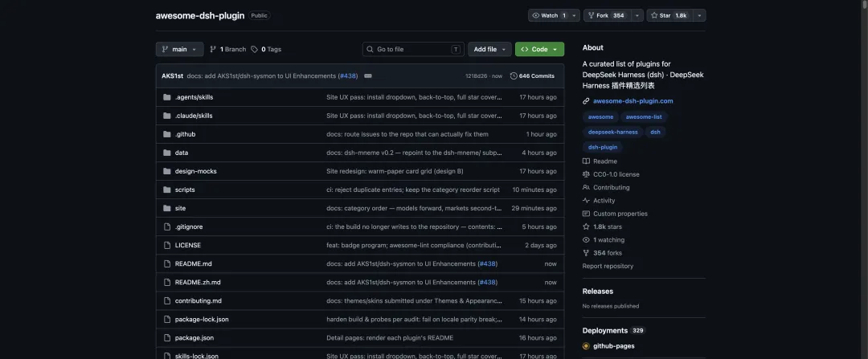Click Report repository link
Screen dimensions: 868x359
coord(607,266)
